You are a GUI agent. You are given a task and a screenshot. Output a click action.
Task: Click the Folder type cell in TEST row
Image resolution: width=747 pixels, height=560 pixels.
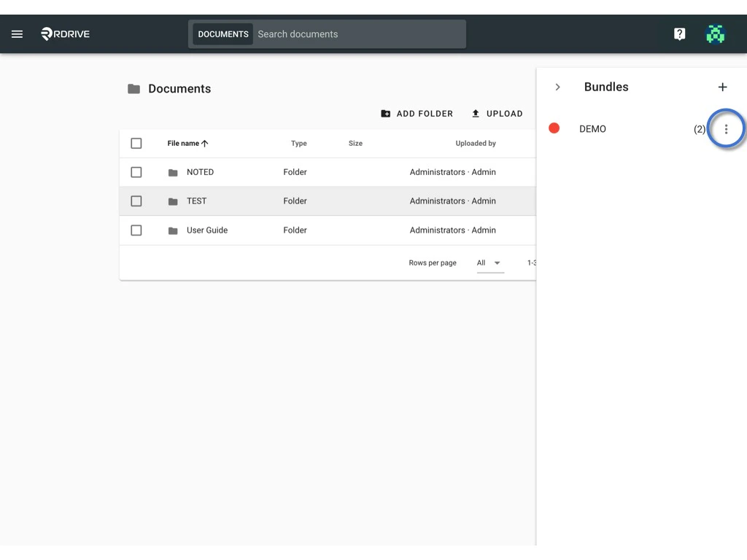coord(295,201)
